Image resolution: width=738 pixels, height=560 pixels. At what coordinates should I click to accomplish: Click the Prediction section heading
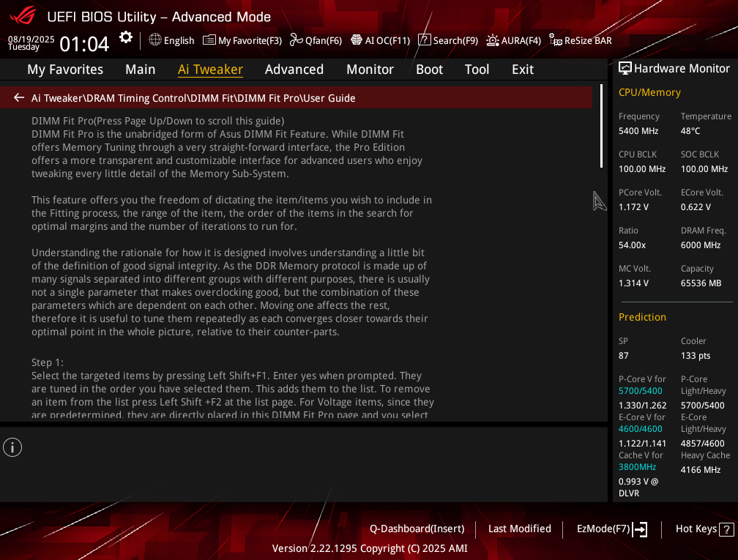pos(642,317)
